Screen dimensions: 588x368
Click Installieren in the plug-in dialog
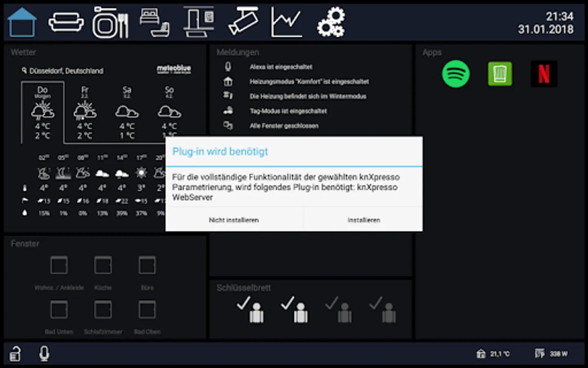click(364, 220)
